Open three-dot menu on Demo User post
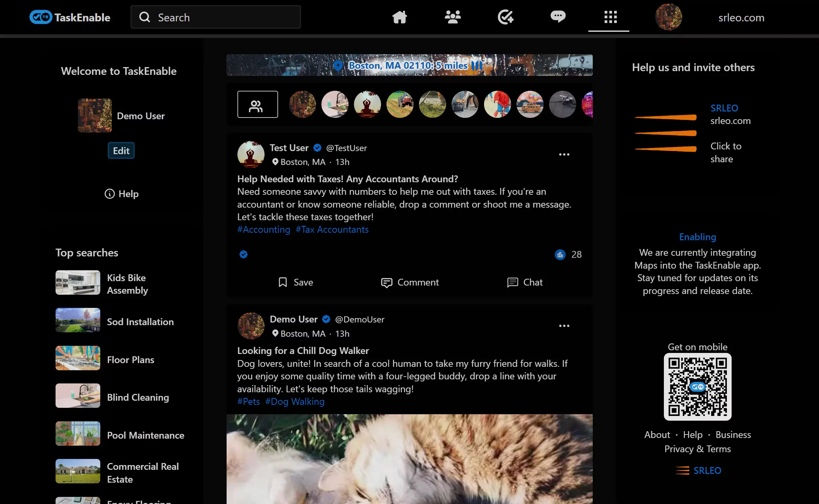Screen dimensions: 819x504 point(564,326)
